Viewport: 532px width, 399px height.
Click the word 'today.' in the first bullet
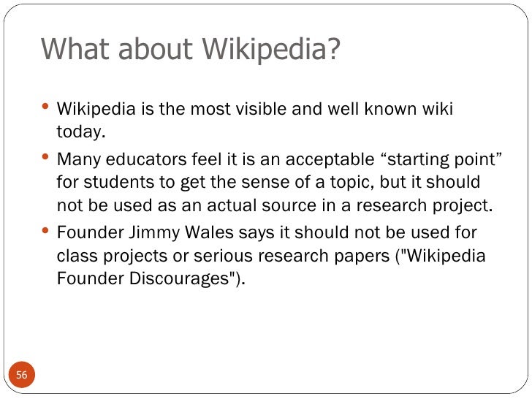(81, 132)
